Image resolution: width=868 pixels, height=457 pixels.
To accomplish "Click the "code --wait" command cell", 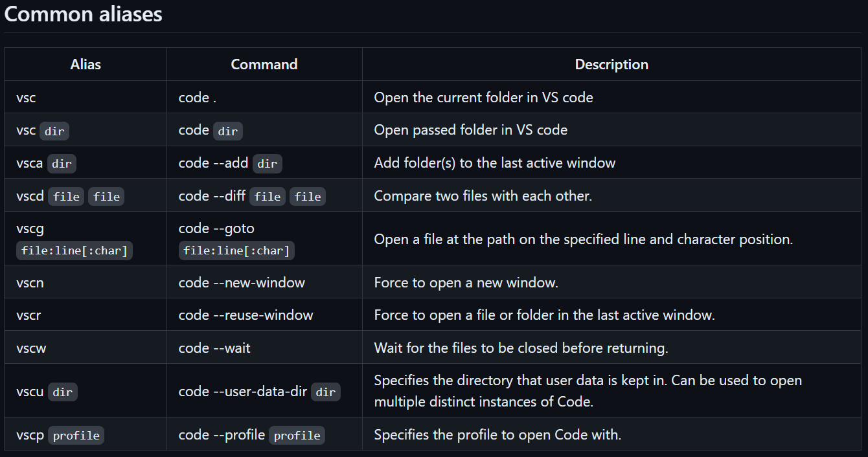I will 214,348.
